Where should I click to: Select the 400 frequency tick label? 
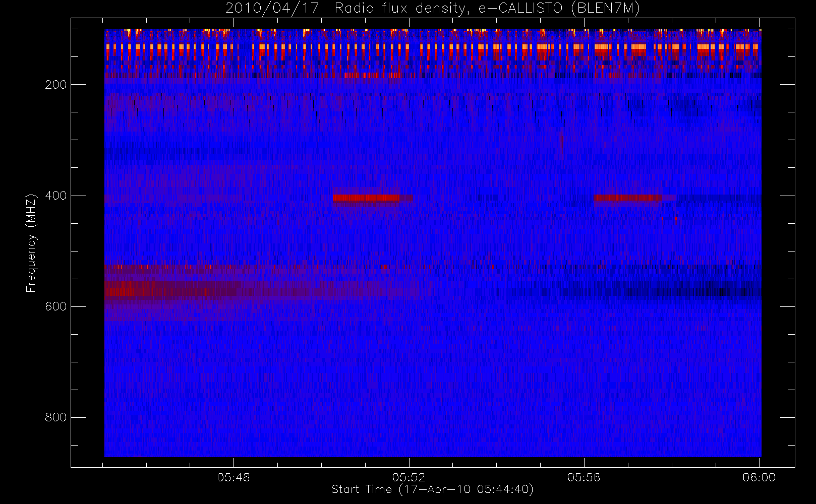(x=55, y=196)
